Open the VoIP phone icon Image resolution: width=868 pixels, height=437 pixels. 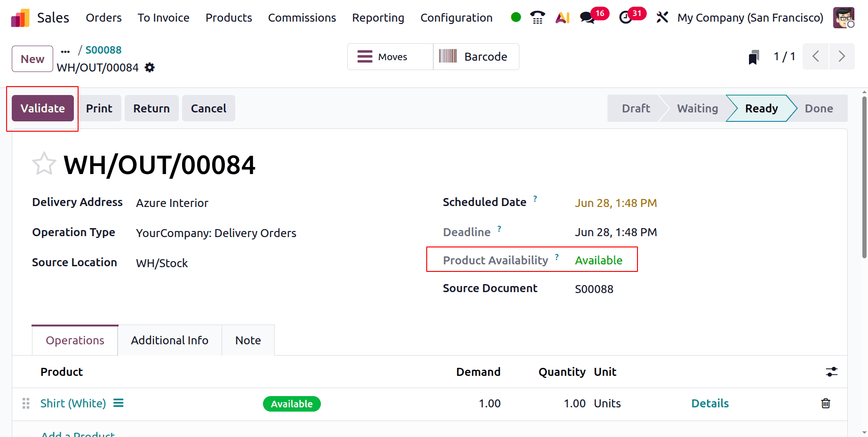point(537,17)
